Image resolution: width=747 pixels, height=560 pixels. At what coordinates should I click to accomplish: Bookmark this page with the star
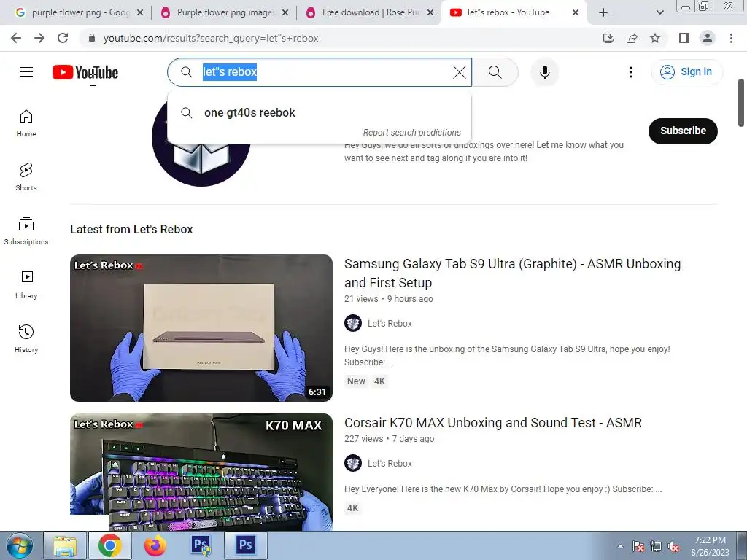coord(655,38)
